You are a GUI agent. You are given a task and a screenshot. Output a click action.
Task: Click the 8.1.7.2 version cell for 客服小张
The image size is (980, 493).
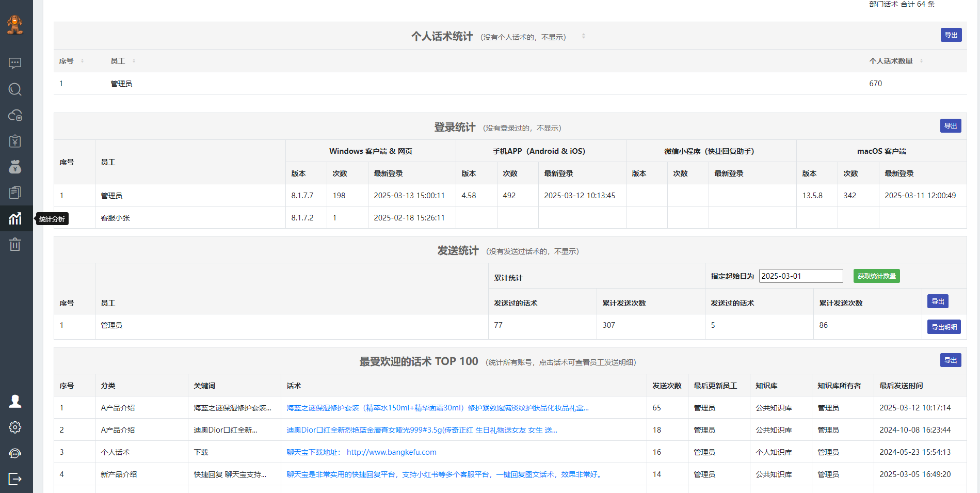pyautogui.click(x=302, y=218)
